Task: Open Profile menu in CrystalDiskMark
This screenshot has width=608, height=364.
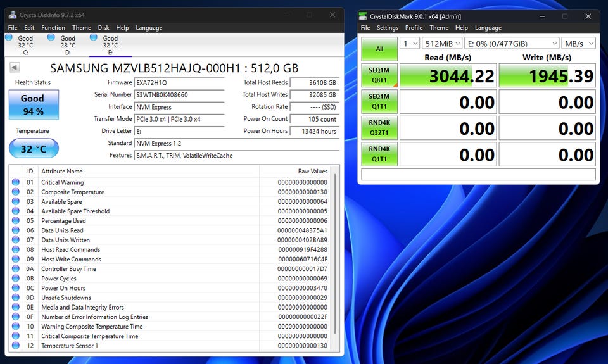Action: pyautogui.click(x=414, y=27)
